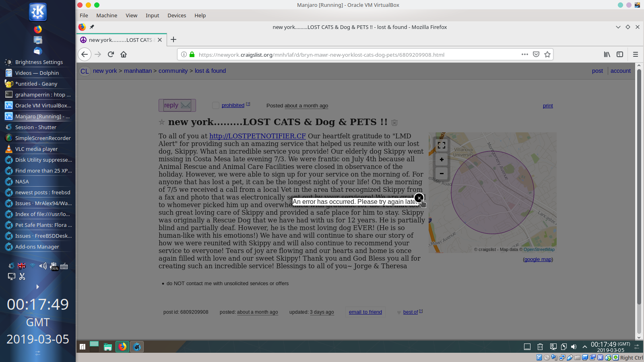
Task: Open Firefox hamburger menu
Action: (x=636, y=54)
